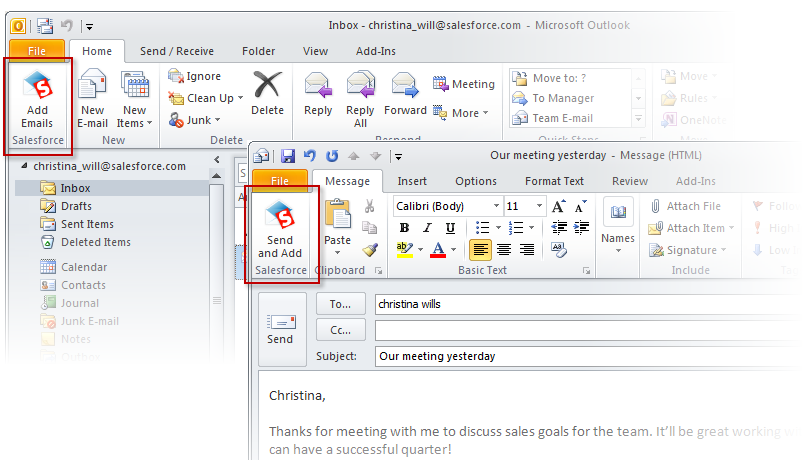Screen dimensions: 810x460
Task: Switch to Options tab in message window
Action: pos(476,181)
